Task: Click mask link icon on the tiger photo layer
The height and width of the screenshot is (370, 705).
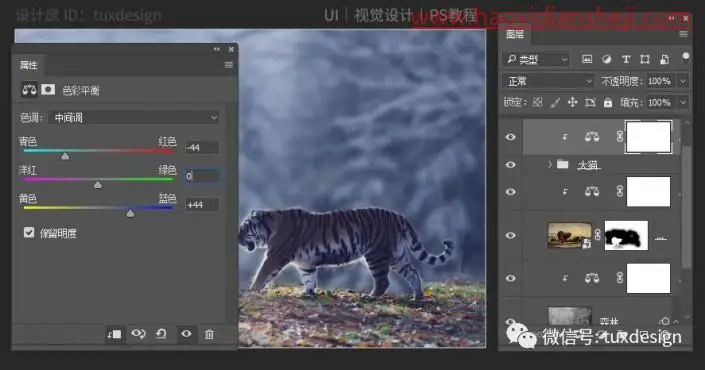Action: coord(598,235)
